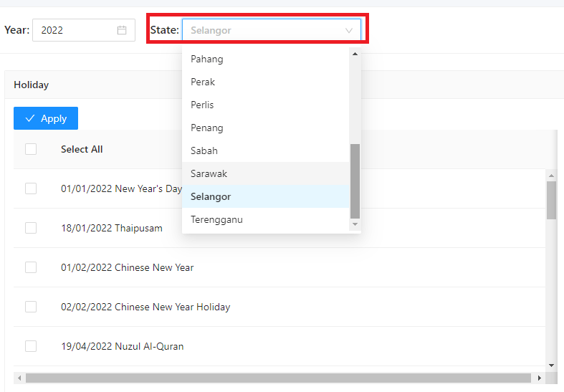Select Pahang from the state list
Image resolution: width=564 pixels, height=392 pixels.
click(x=207, y=59)
